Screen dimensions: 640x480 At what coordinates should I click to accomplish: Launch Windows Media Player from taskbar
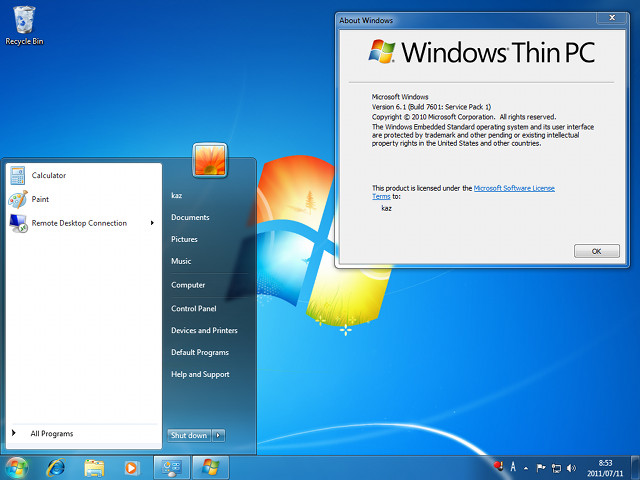[x=131, y=468]
